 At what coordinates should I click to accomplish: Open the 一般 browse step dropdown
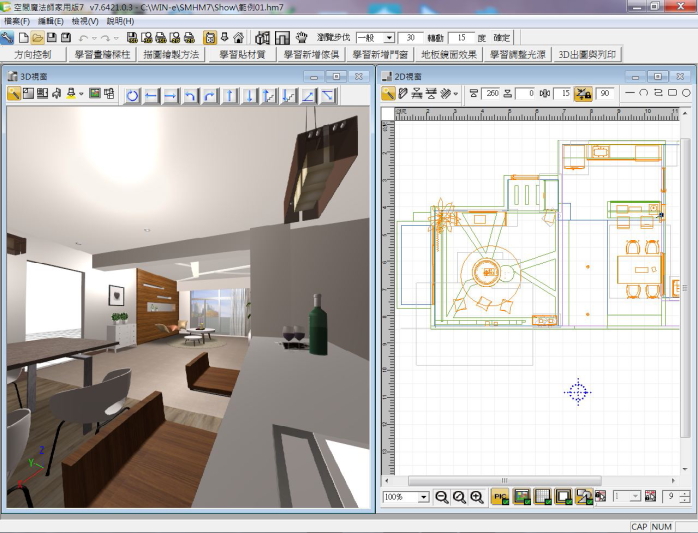[389, 38]
